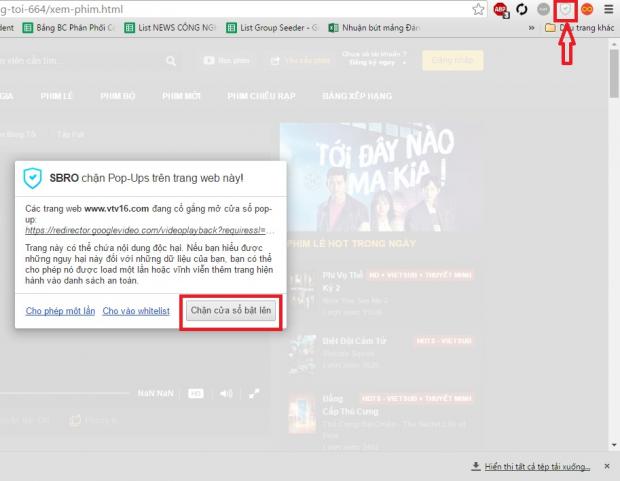Open the Adblock Plus extension icon

[501, 9]
